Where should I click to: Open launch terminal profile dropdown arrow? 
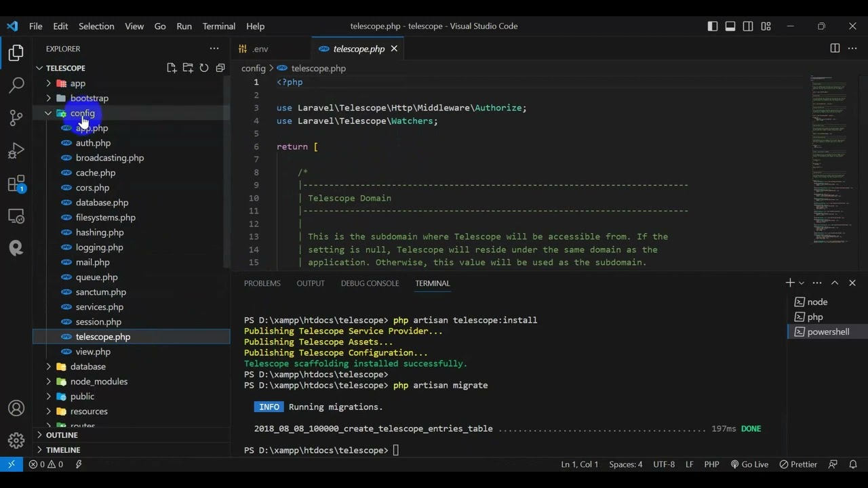pyautogui.click(x=802, y=283)
